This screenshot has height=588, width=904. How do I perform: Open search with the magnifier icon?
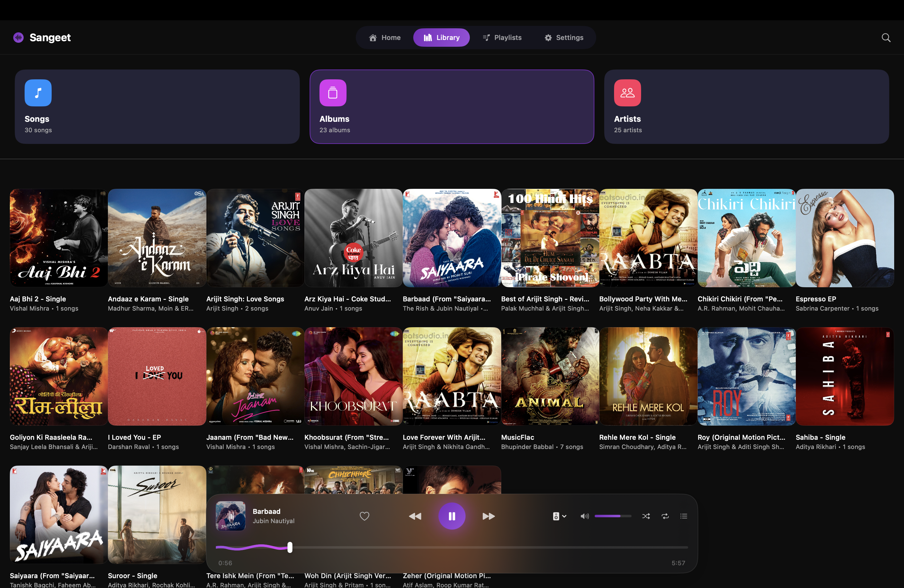tap(886, 37)
